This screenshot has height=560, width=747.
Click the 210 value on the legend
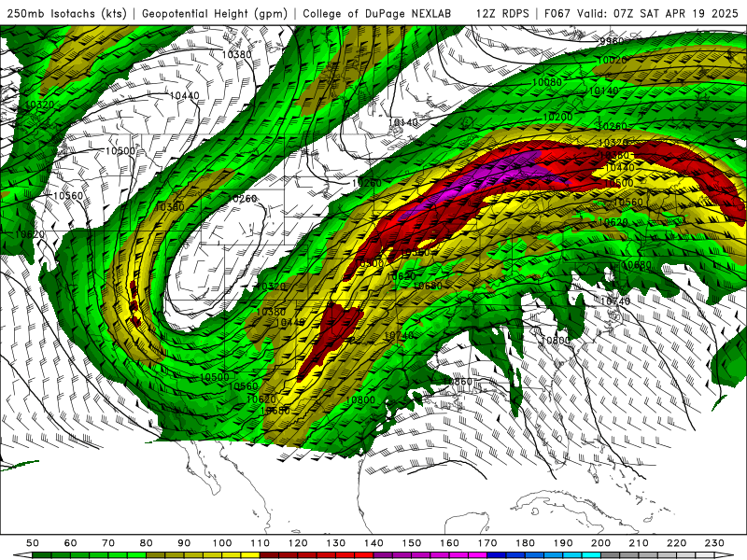(x=639, y=543)
